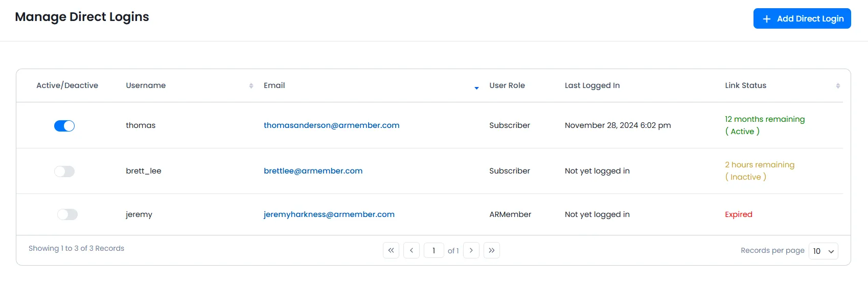The width and height of the screenshot is (868, 282).
Task: Click the page number input field
Action: (434, 250)
